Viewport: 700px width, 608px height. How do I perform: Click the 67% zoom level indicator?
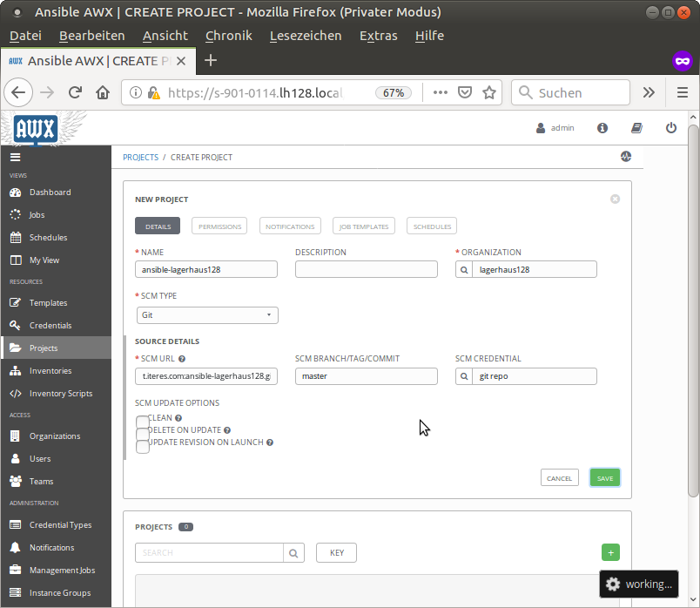[x=394, y=92]
